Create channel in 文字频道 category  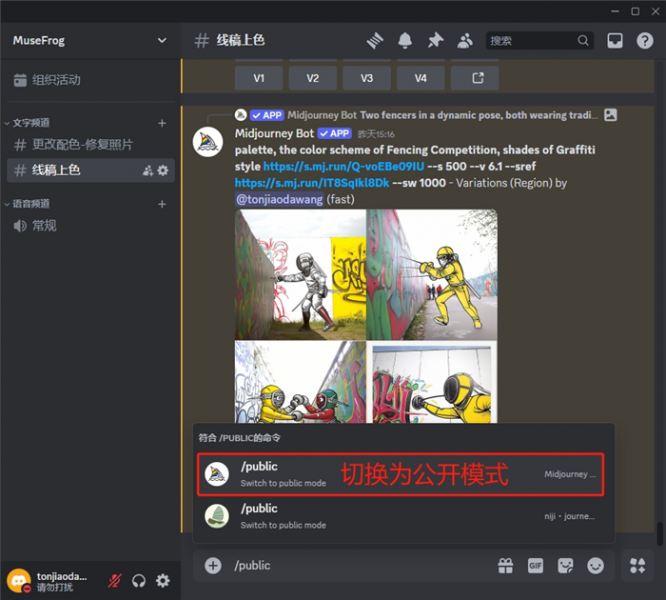162,123
